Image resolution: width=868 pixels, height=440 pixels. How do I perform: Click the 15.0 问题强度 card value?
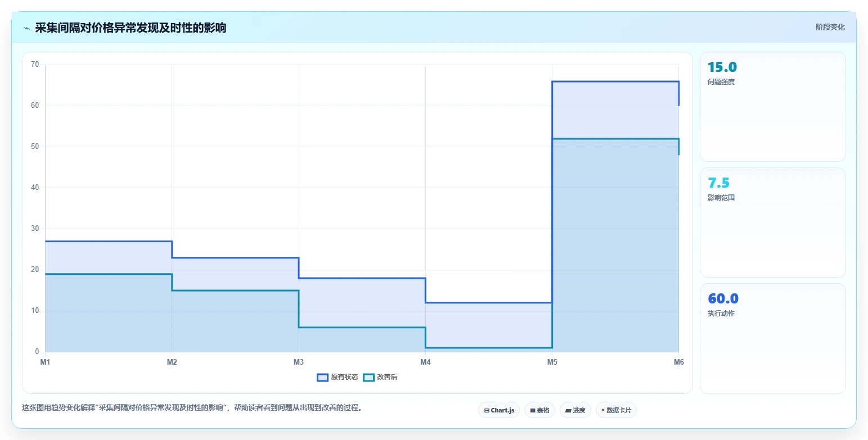(x=722, y=67)
